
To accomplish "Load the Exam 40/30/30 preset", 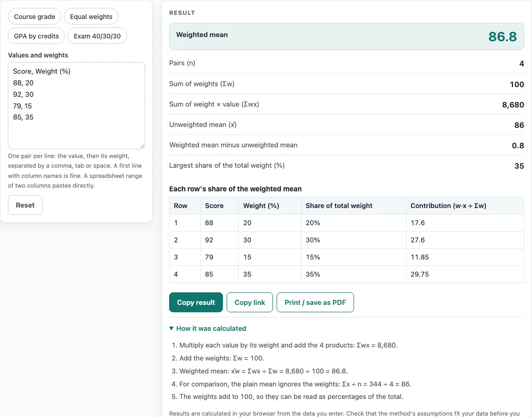I will point(97,36).
